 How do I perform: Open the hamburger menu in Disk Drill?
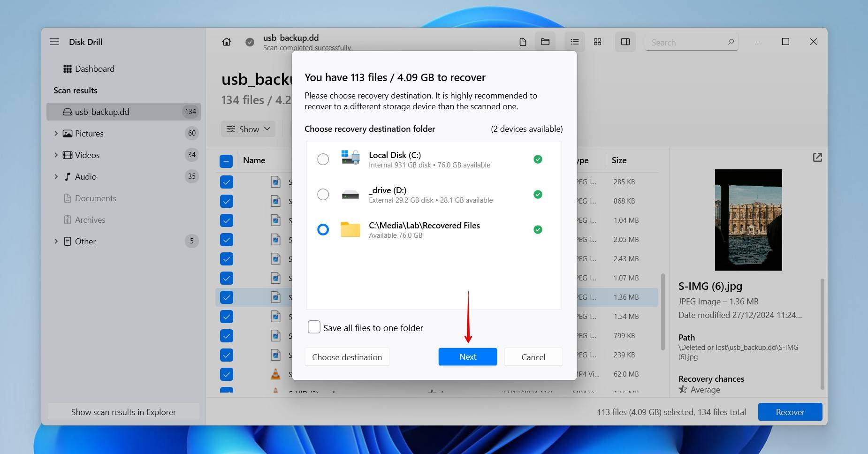click(x=54, y=42)
